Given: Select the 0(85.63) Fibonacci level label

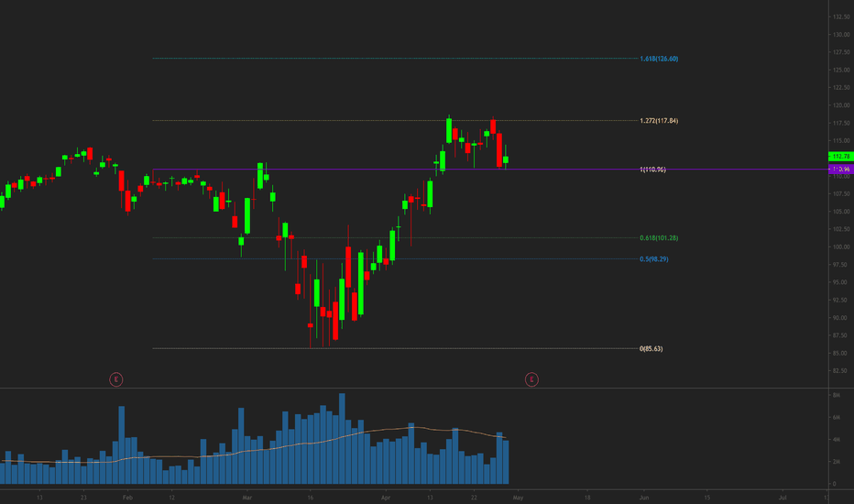Looking at the screenshot, I should [651, 349].
